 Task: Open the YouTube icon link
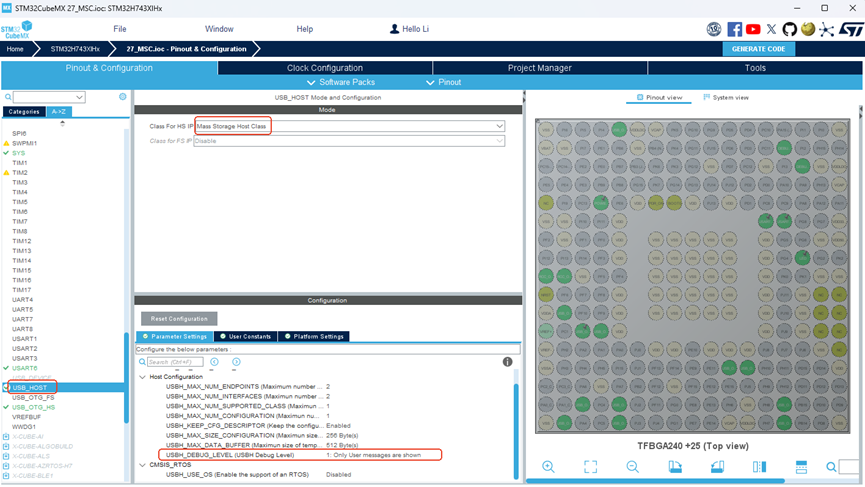[x=753, y=29]
